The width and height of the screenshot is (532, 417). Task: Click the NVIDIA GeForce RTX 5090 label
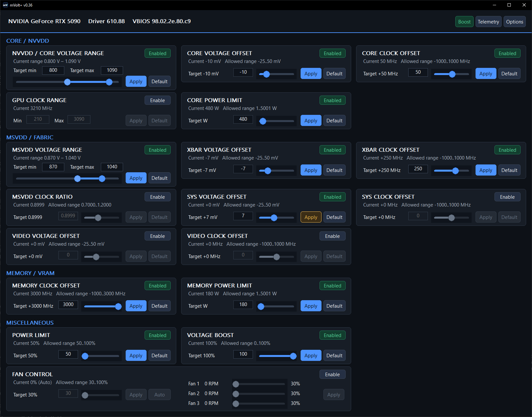coord(44,21)
